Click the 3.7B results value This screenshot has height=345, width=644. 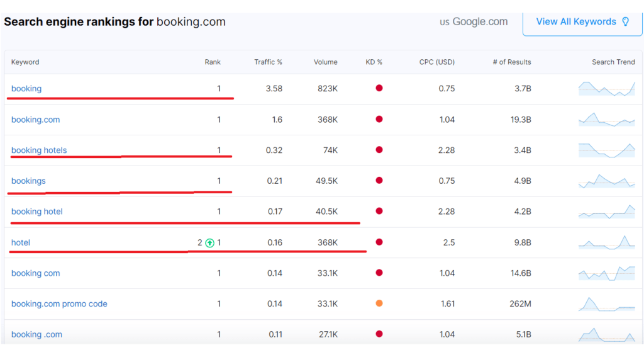(x=523, y=88)
